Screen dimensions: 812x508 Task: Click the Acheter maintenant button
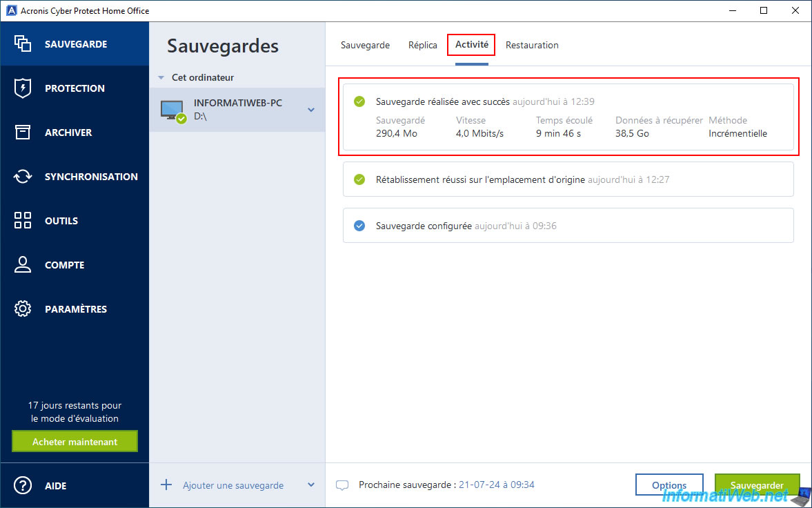coord(75,442)
